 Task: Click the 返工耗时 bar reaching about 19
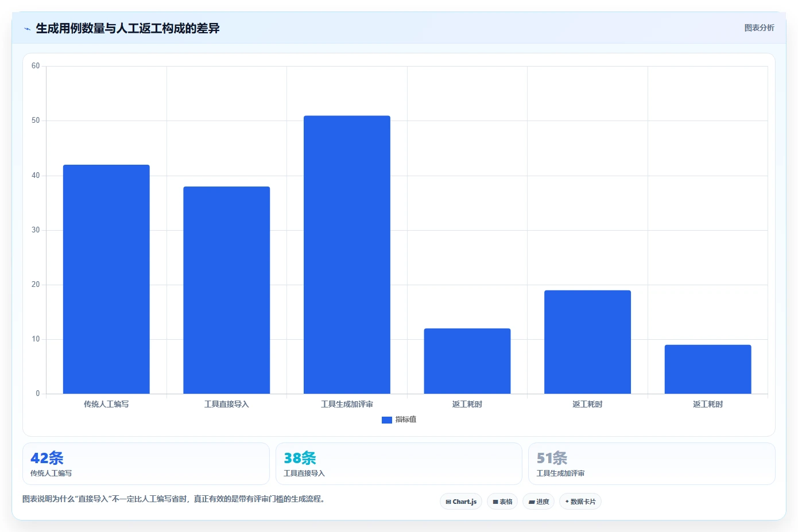tap(587, 342)
